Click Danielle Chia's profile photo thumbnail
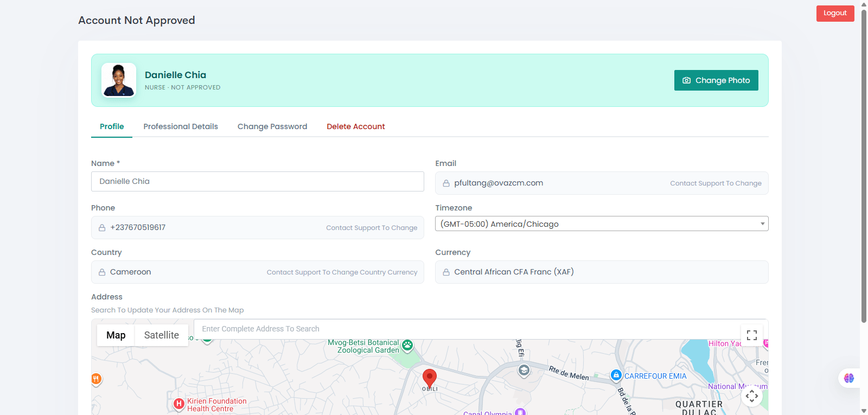Image resolution: width=868 pixels, height=415 pixels. point(119,80)
